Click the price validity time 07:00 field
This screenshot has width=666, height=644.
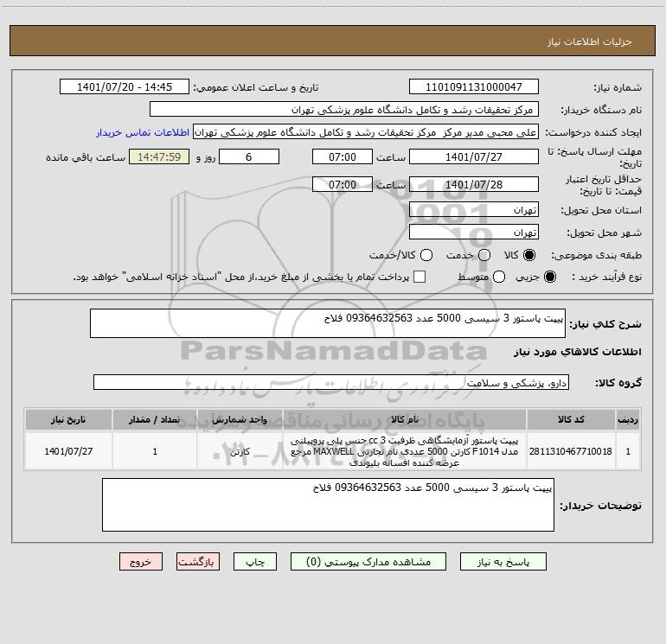(343, 184)
